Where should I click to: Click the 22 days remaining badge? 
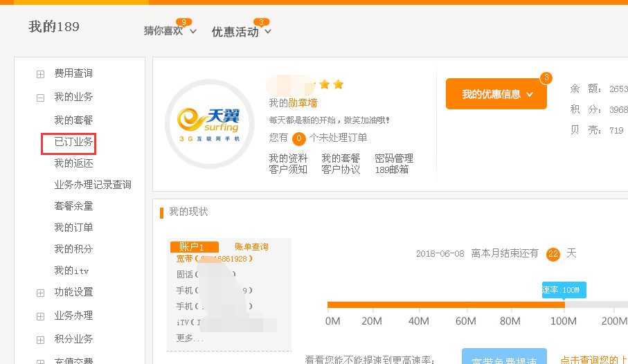(x=553, y=254)
